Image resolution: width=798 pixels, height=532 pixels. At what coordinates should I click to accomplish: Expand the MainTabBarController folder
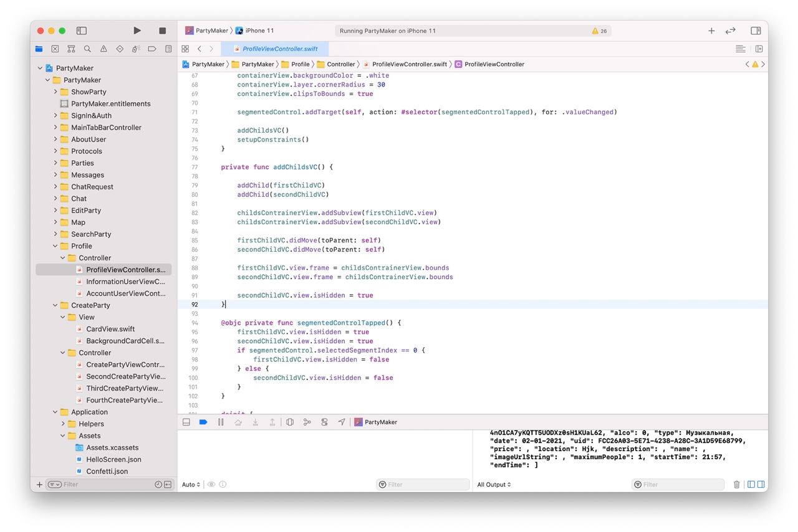tap(55, 127)
